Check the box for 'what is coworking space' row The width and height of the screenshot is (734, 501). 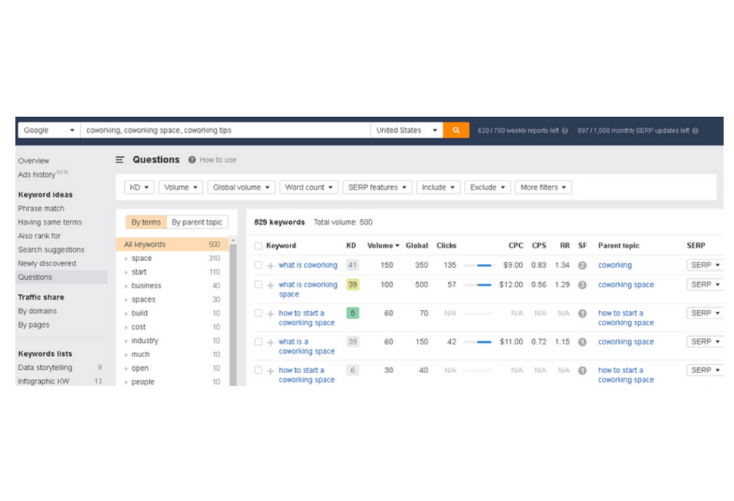pos(258,285)
